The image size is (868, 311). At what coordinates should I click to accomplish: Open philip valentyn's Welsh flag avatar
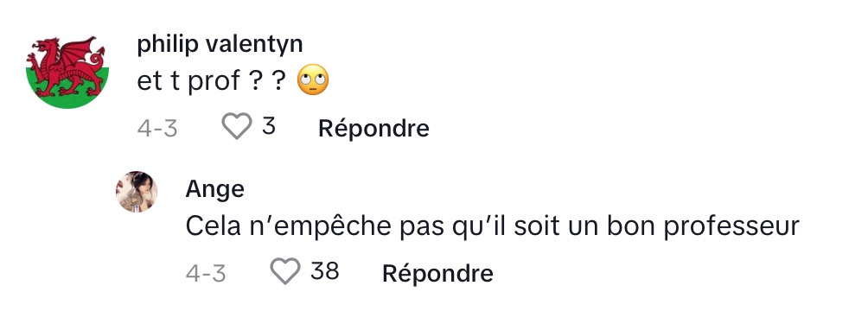tap(67, 68)
